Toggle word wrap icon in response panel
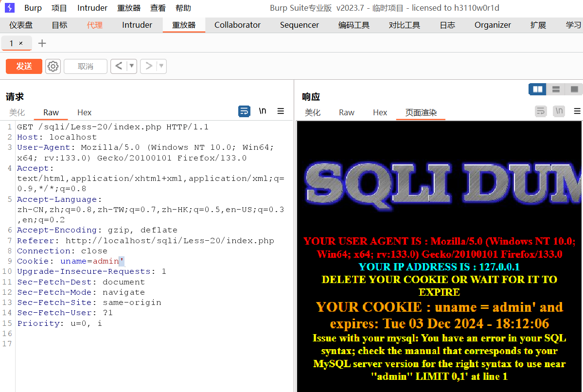583x392 pixels. 541,111
